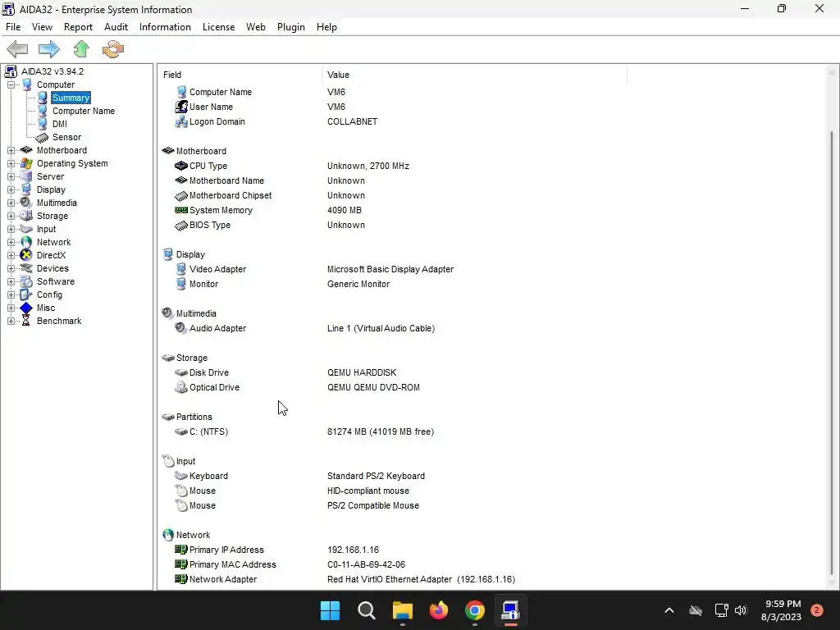Click the volume icon in the system tray
The width and height of the screenshot is (840, 630).
(x=741, y=610)
